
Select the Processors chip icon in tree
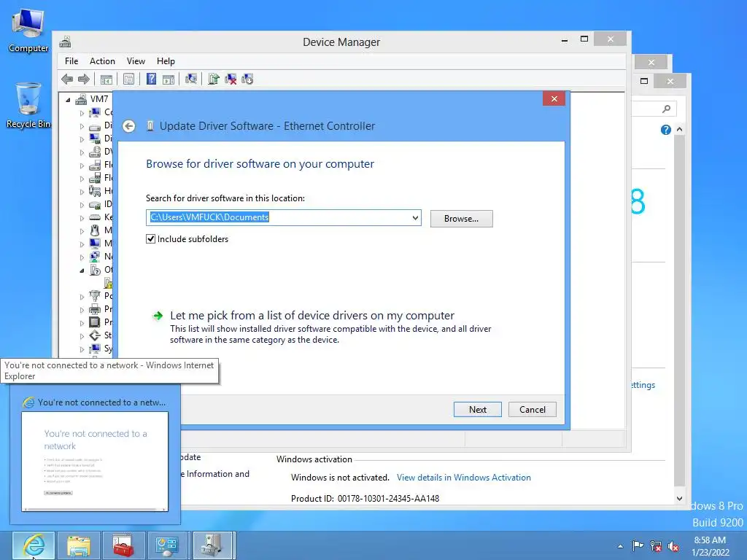click(95, 322)
